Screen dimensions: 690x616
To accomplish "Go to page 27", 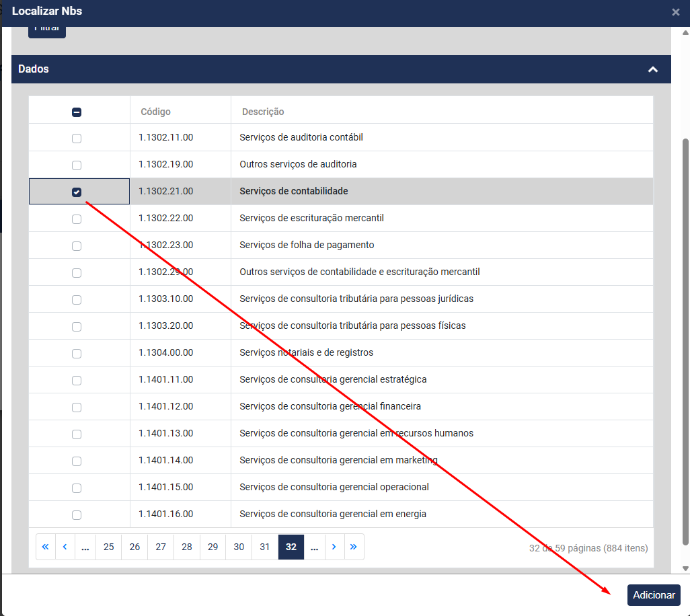I will 161,547.
